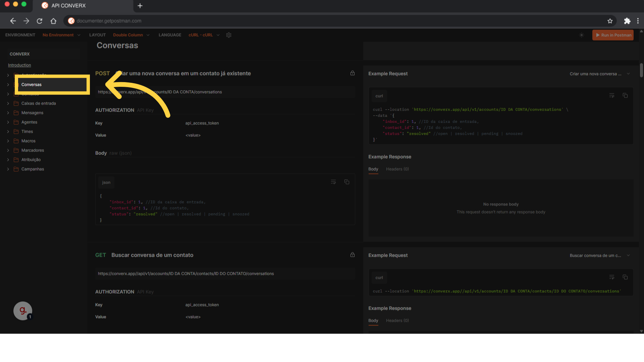Reload the page in browser
Viewport: 644px width, 362px height.
pyautogui.click(x=40, y=21)
